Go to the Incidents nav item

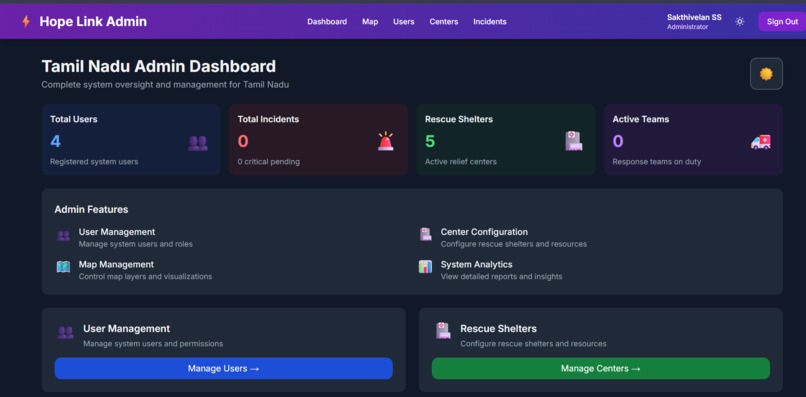coord(490,22)
